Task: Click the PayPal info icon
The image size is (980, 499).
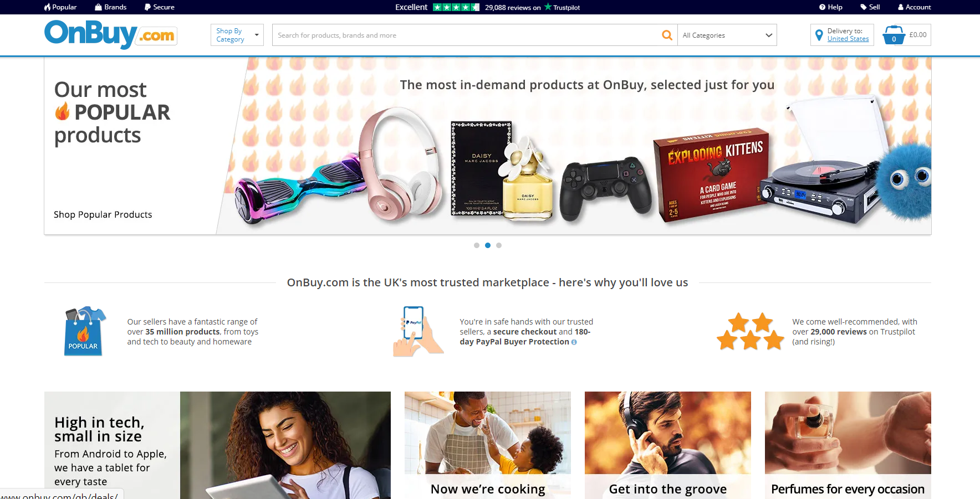Action: tap(574, 342)
